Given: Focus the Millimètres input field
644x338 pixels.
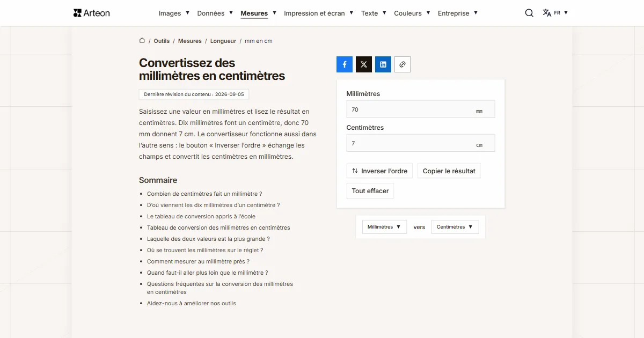Looking at the screenshot, I should 421,109.
